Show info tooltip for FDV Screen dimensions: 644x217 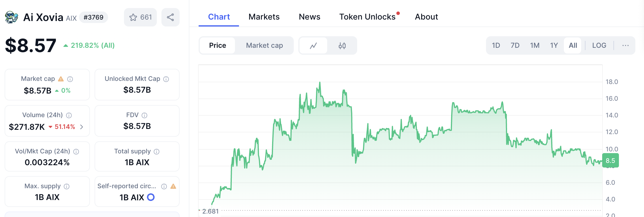coord(144,115)
